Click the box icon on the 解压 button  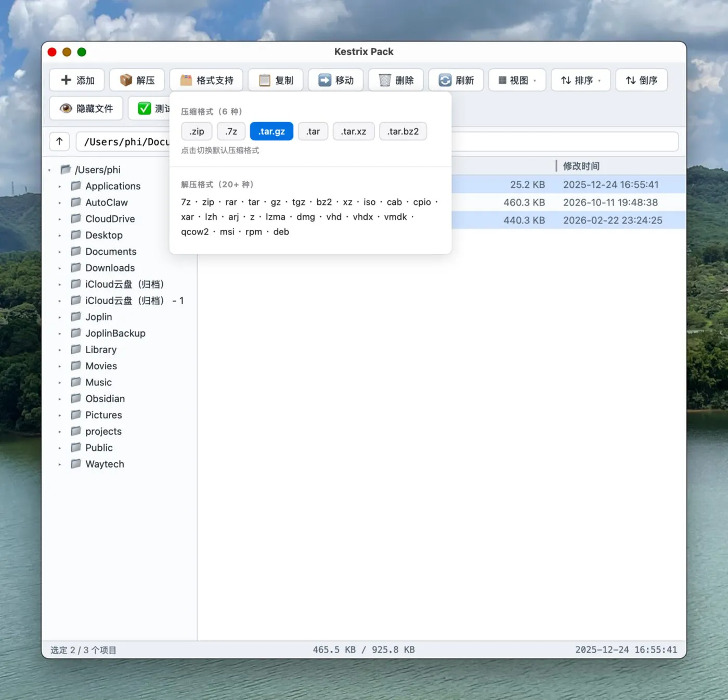pos(126,80)
